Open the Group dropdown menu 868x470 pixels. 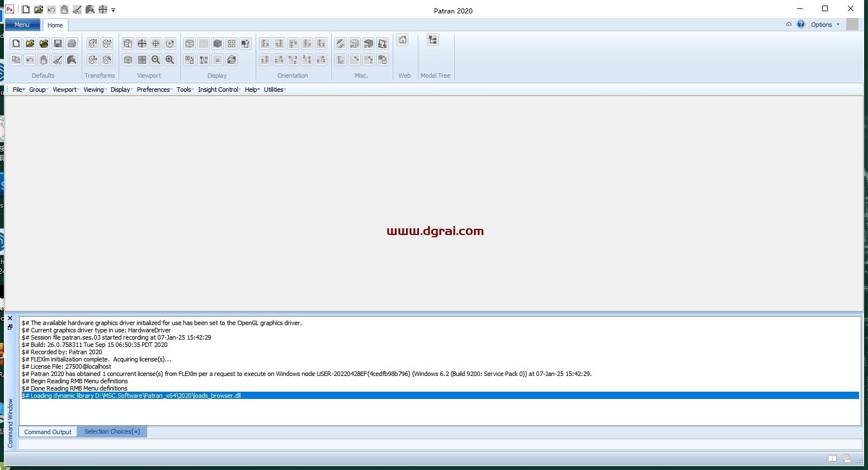pyautogui.click(x=39, y=90)
